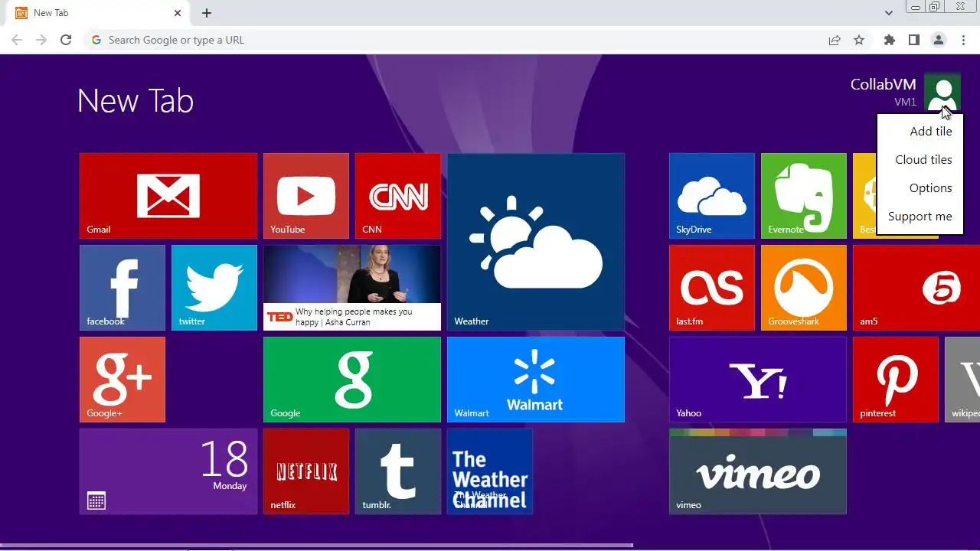Image resolution: width=980 pixels, height=551 pixels.
Task: Open the Chrome three-dot menu
Action: tap(963, 40)
